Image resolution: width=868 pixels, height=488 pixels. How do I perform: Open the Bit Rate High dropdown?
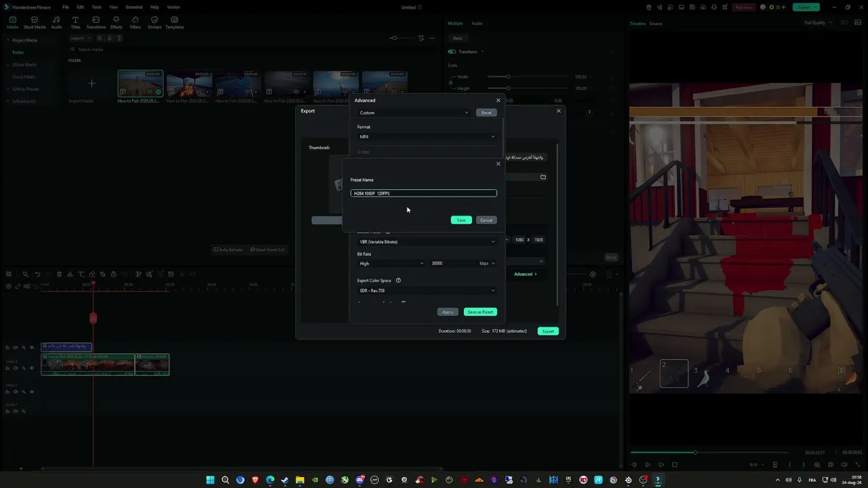tap(391, 264)
